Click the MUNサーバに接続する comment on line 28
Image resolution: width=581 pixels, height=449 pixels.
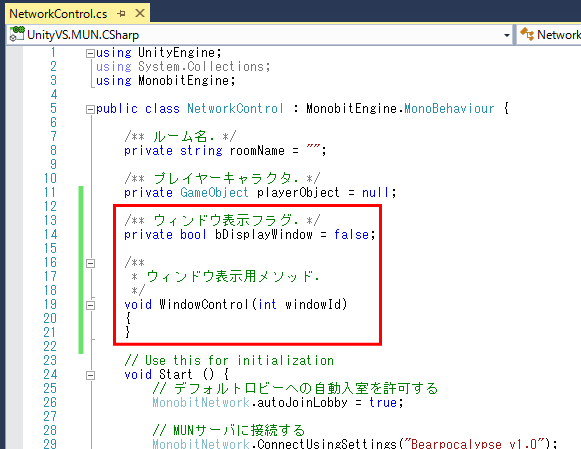228,430
